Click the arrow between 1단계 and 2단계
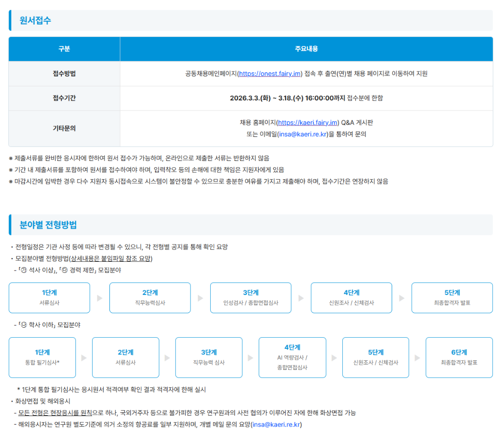The image size is (504, 442). click(x=99, y=297)
